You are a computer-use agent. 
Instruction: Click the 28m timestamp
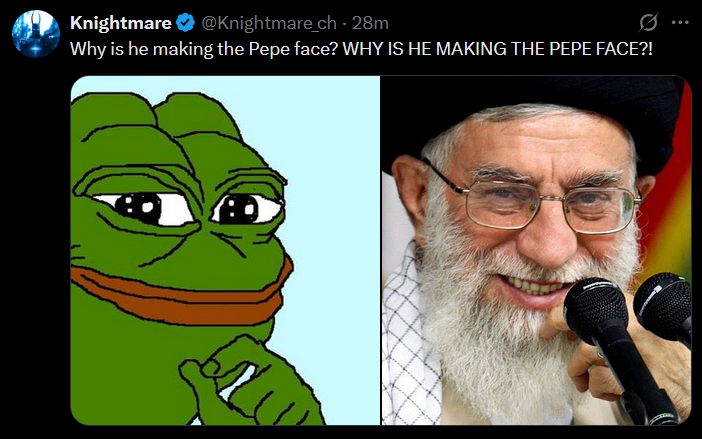click(x=370, y=23)
